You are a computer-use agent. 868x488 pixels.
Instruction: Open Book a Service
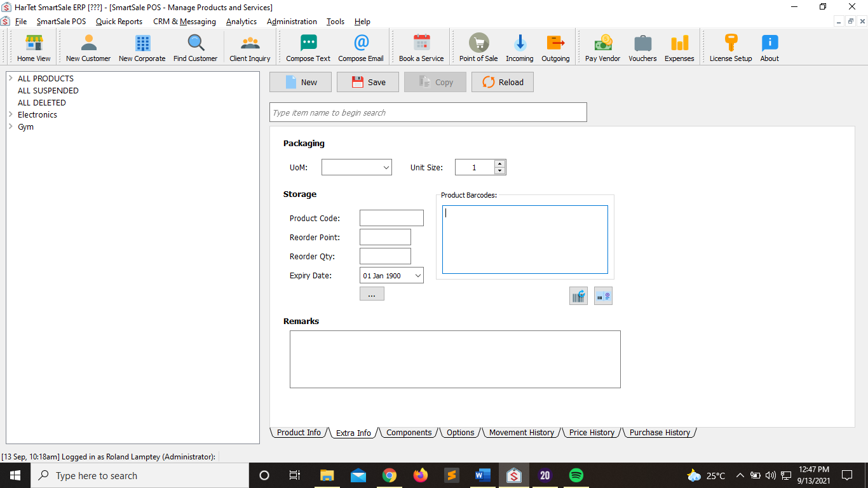[x=421, y=48]
